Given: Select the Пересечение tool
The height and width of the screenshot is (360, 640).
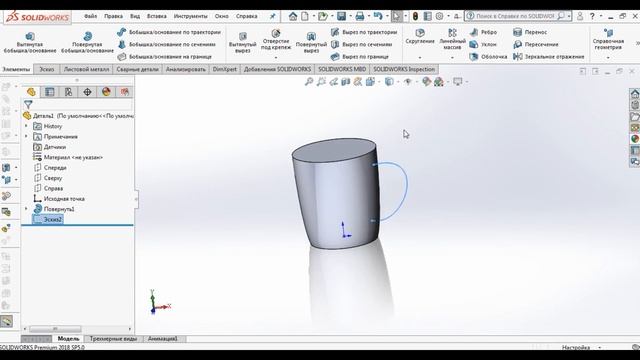Looking at the screenshot, I should [536, 44].
